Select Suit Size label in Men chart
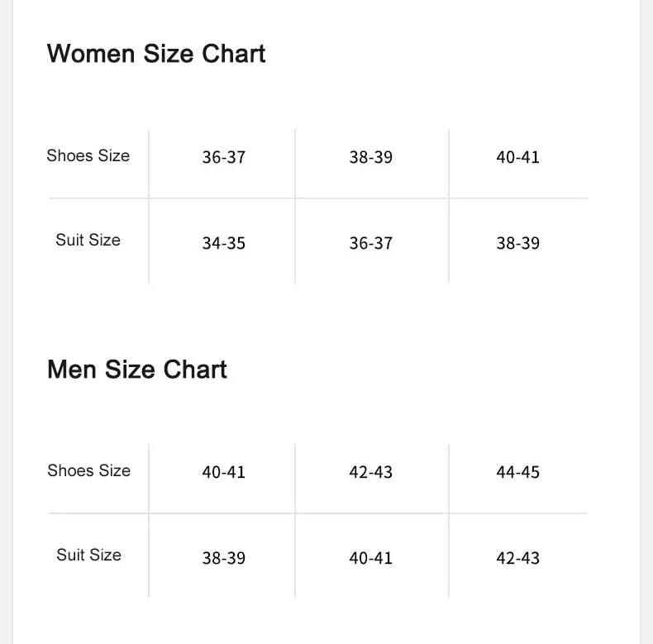Screen dimensions: 653x644 coord(88,555)
